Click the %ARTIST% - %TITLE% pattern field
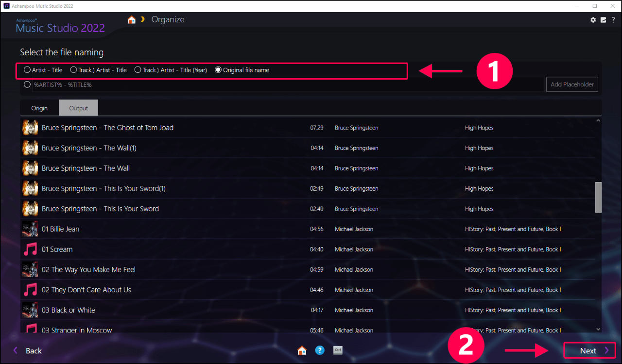This screenshot has width=622, height=364. pos(288,84)
